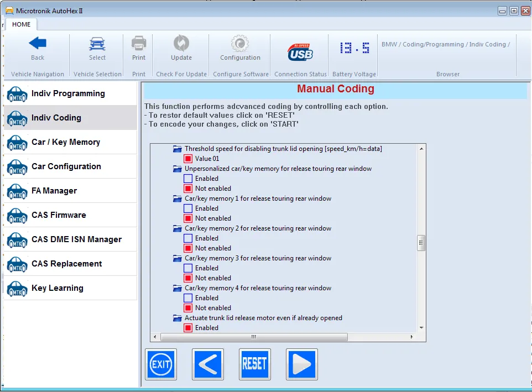Open FA Manager section

coord(70,191)
